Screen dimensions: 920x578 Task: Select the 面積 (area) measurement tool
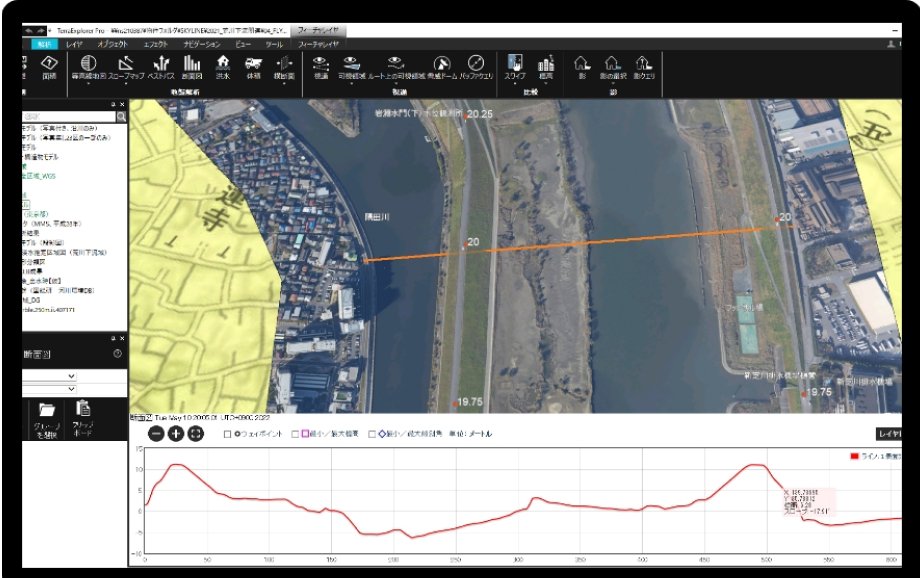pyautogui.click(x=49, y=67)
